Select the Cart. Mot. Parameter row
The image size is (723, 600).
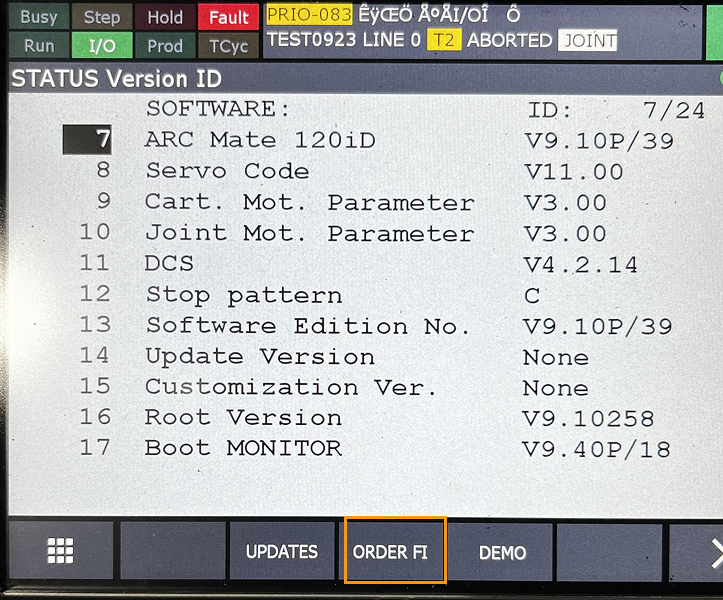[x=350, y=202]
